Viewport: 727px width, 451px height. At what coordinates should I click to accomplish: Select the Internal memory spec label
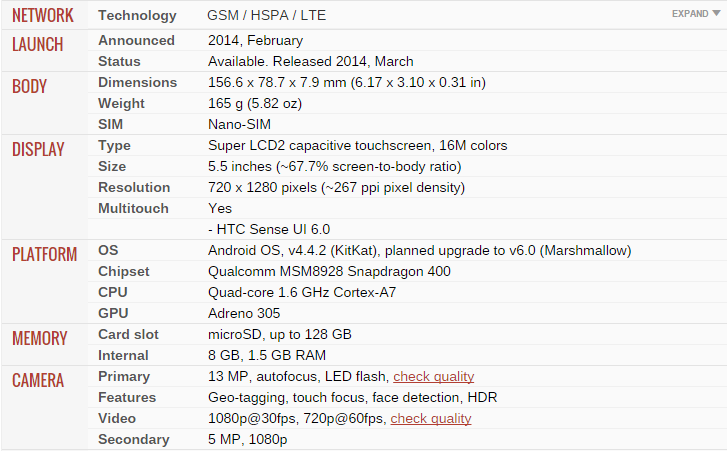point(124,356)
